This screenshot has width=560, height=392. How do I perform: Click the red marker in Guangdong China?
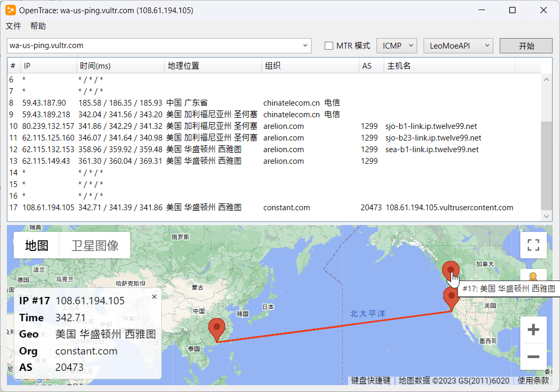[217, 328]
